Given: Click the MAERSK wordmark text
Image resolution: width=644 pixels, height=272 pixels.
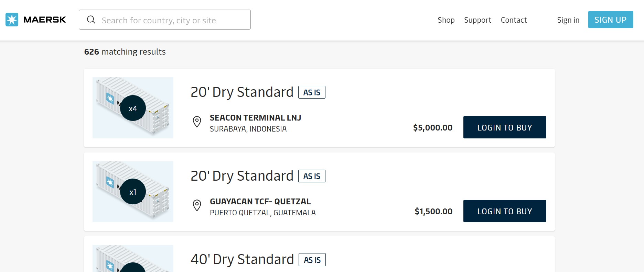Looking at the screenshot, I should 45,20.
